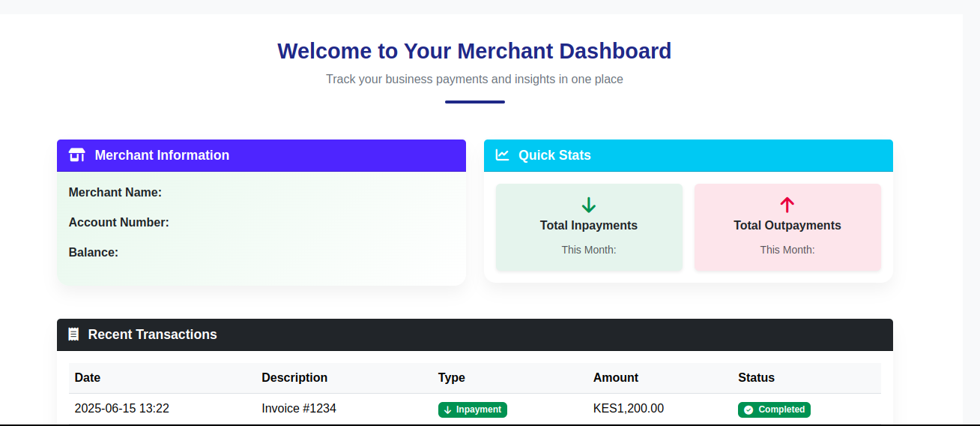
Task: Click the Account Number label
Action: point(119,223)
